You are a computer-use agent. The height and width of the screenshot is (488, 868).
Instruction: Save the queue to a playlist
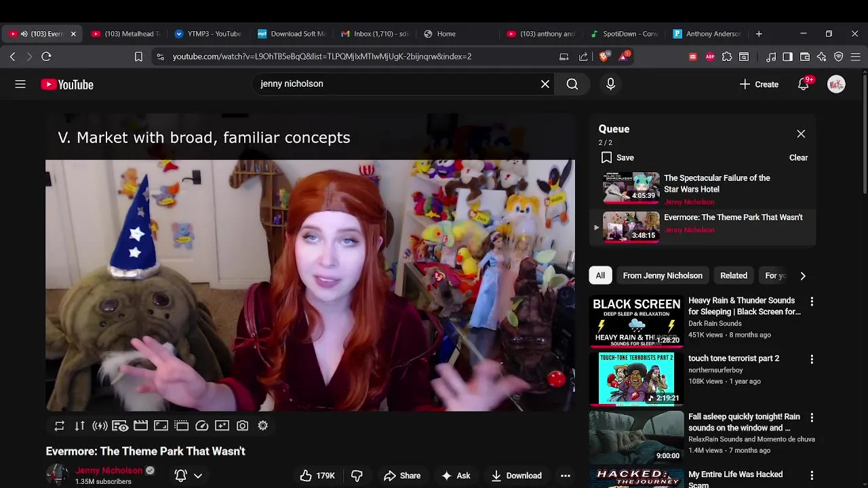[x=617, y=157]
